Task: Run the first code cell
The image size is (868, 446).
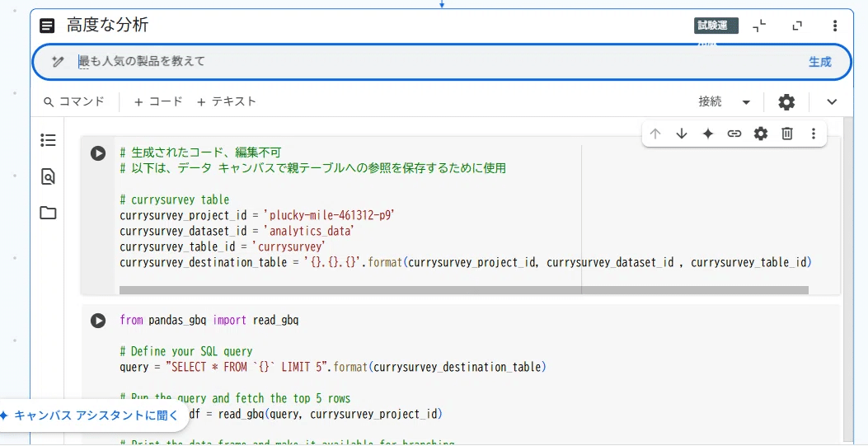Action: (98, 153)
